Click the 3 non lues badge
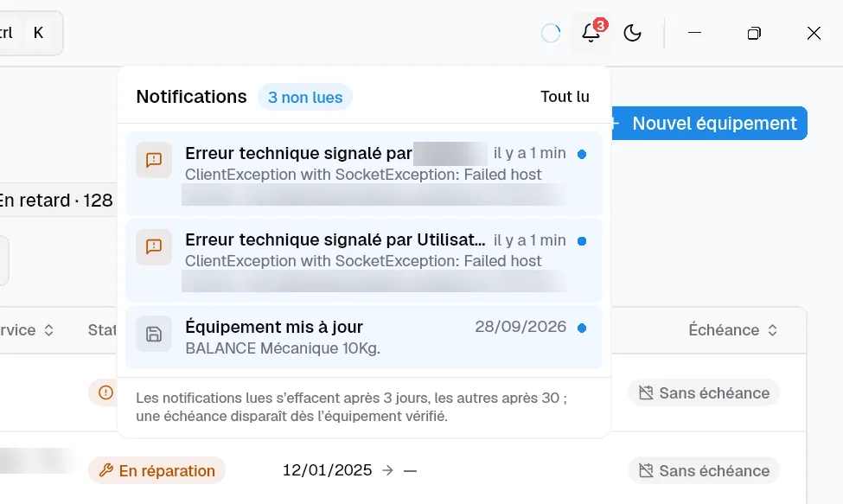Image resolution: width=843 pixels, height=504 pixels. 305,97
